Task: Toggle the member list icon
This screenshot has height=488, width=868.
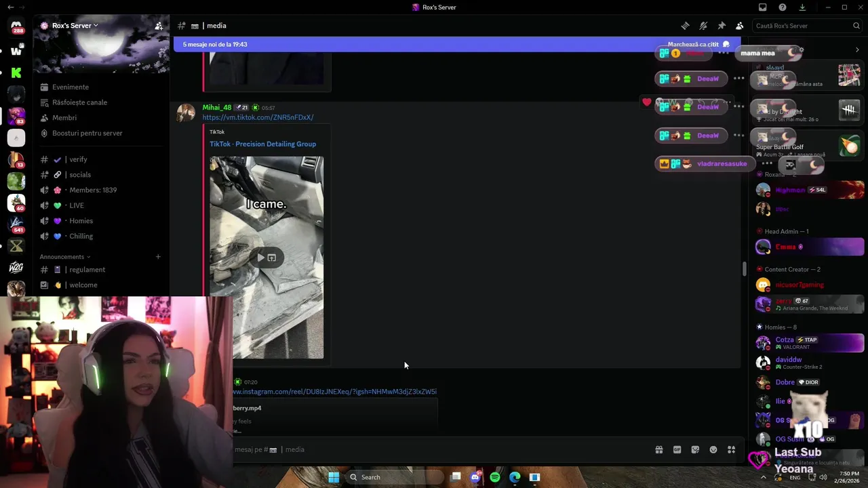Action: pos(739,26)
